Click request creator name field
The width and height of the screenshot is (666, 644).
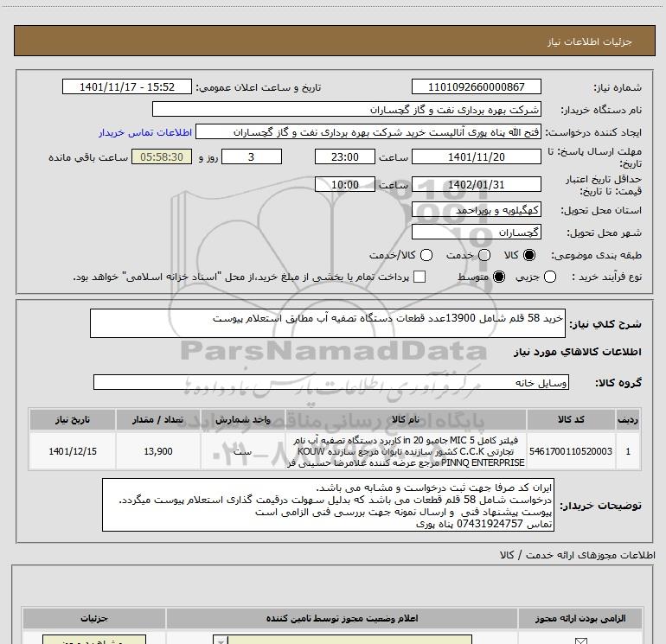pos(368,131)
